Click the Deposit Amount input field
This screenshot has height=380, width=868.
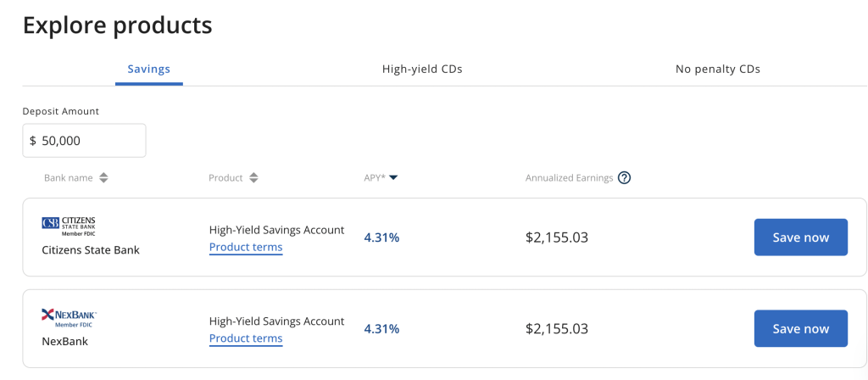coord(85,141)
